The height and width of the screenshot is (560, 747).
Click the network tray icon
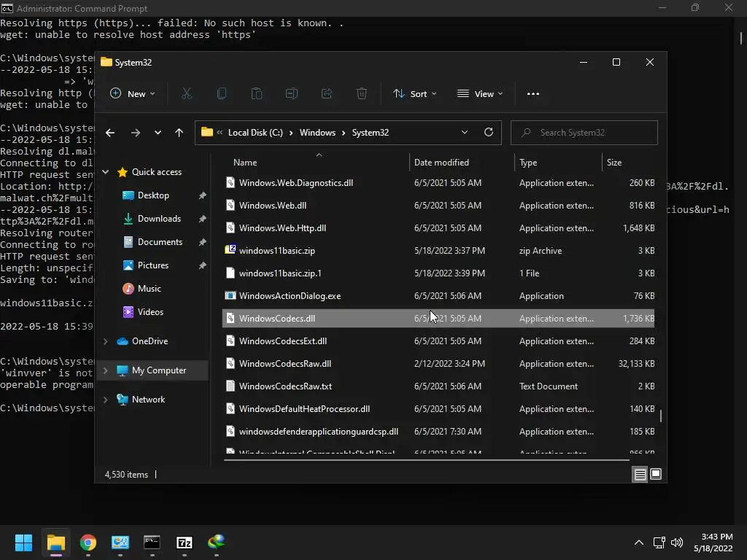pyautogui.click(x=659, y=542)
